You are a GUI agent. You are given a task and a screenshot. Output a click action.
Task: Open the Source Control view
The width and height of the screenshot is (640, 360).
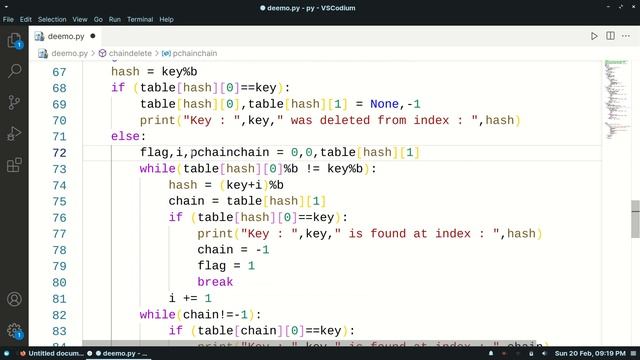tap(14, 102)
